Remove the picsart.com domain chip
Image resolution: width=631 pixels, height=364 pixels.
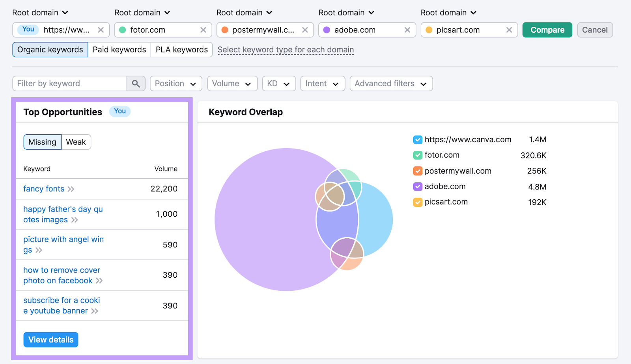point(510,30)
